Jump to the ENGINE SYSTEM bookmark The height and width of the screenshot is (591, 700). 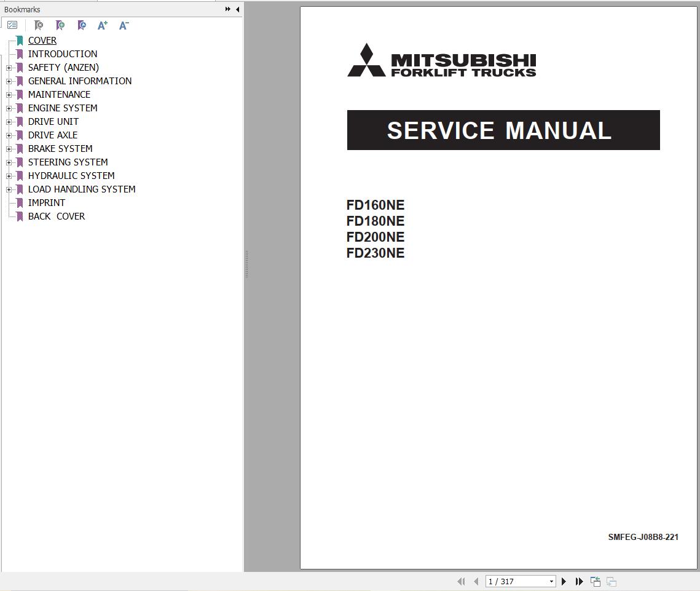point(63,108)
